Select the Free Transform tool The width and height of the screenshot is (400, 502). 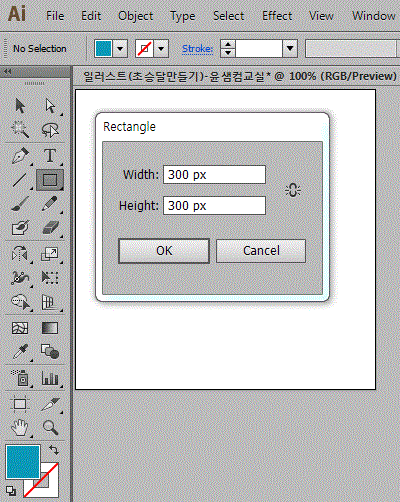[x=50, y=278]
